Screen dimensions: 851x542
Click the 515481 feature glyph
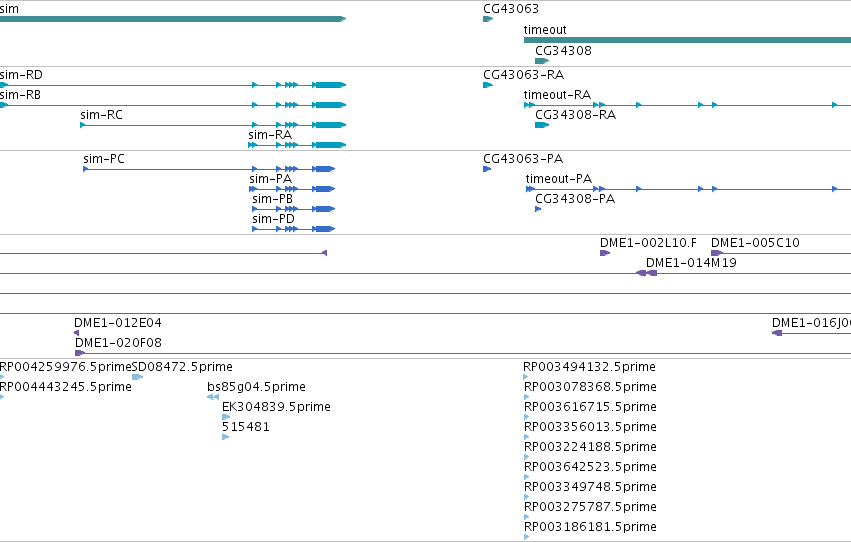226,437
